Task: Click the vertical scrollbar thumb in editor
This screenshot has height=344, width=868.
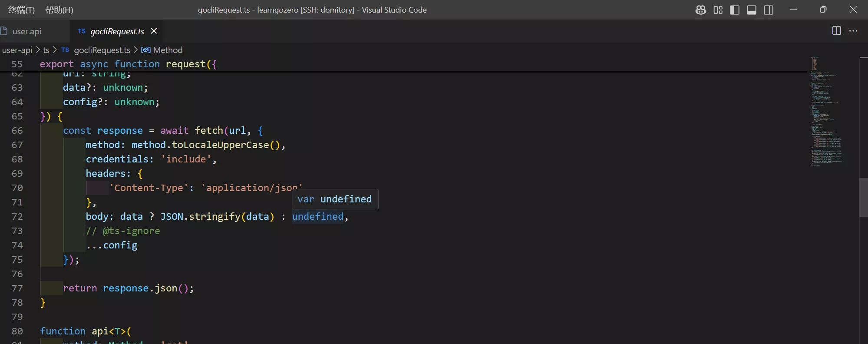Action: [863, 198]
